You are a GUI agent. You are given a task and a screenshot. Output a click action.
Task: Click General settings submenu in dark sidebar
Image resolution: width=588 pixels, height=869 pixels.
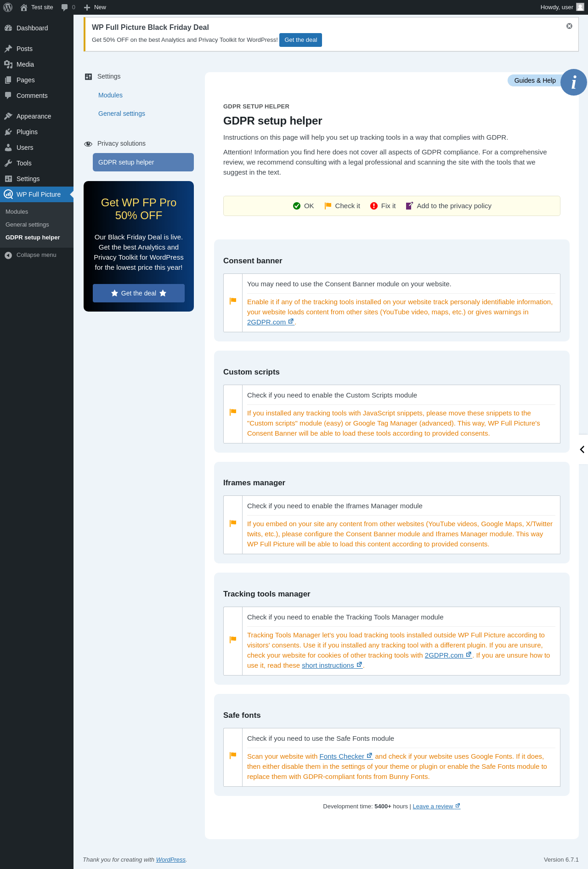[x=27, y=225]
